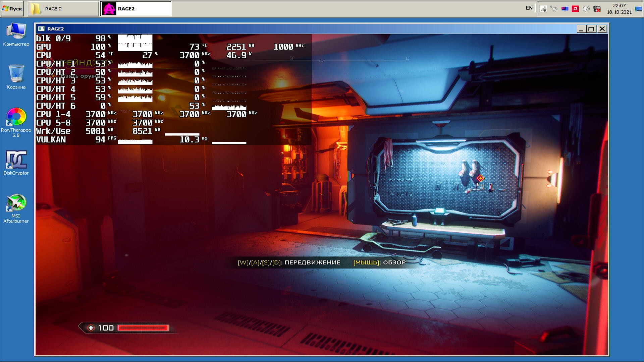Image resolution: width=644 pixels, height=362 pixels.
Task: Switch to the RAGE 2 folder taskbar button
Action: pyautogui.click(x=63, y=9)
